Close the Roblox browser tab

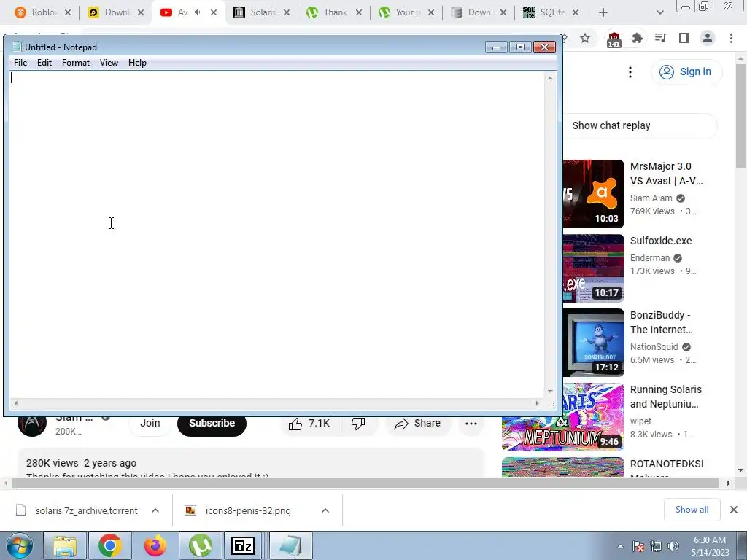coord(68,12)
